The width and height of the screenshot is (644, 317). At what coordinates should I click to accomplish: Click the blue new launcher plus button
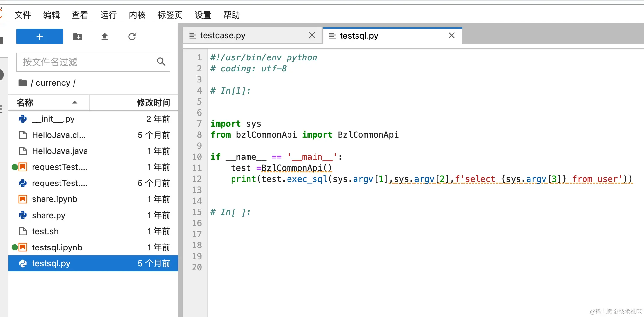(x=40, y=36)
